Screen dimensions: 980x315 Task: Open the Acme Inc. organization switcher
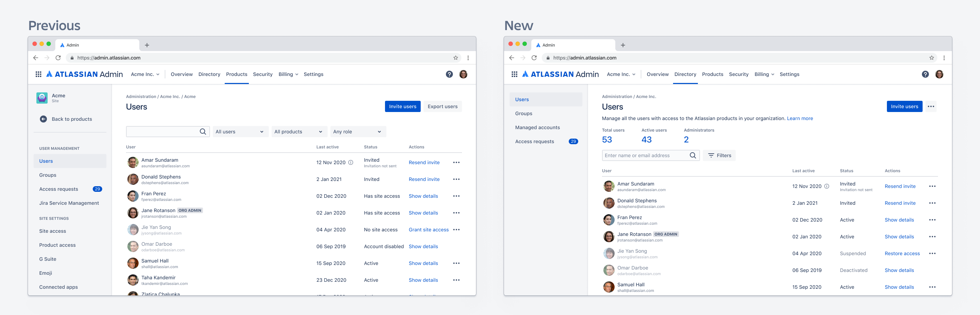coord(621,74)
